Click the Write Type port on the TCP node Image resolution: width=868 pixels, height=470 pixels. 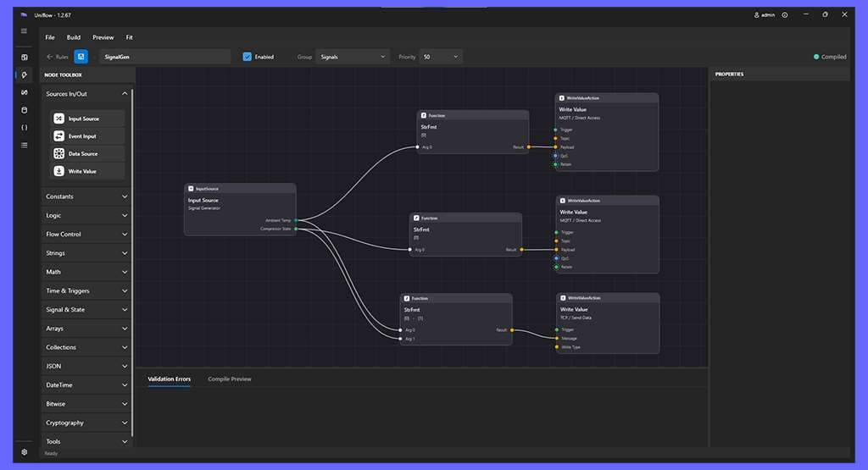pyautogui.click(x=557, y=346)
